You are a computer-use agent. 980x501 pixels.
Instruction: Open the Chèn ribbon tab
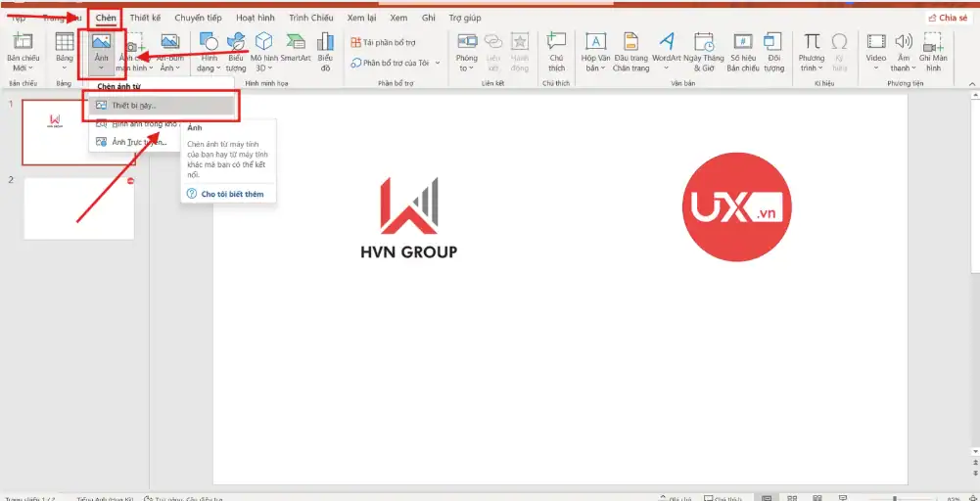[x=105, y=19]
